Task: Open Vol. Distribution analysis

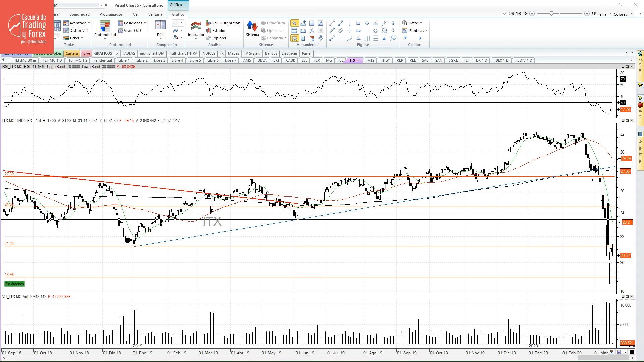Action: (x=223, y=23)
